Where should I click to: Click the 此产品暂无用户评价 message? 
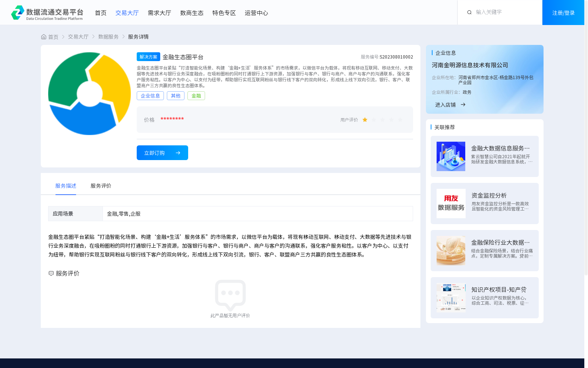pyautogui.click(x=230, y=315)
